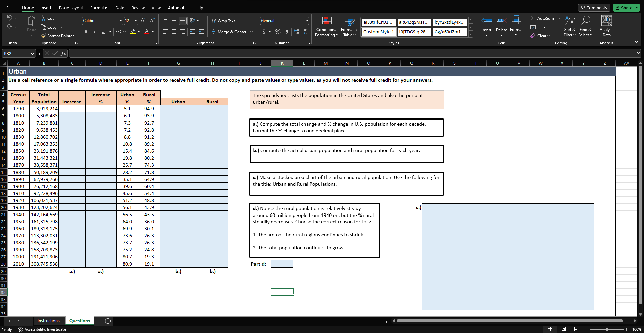This screenshot has height=333, width=644.
Task: Click the Format Painter brush icon
Action: click(x=43, y=36)
